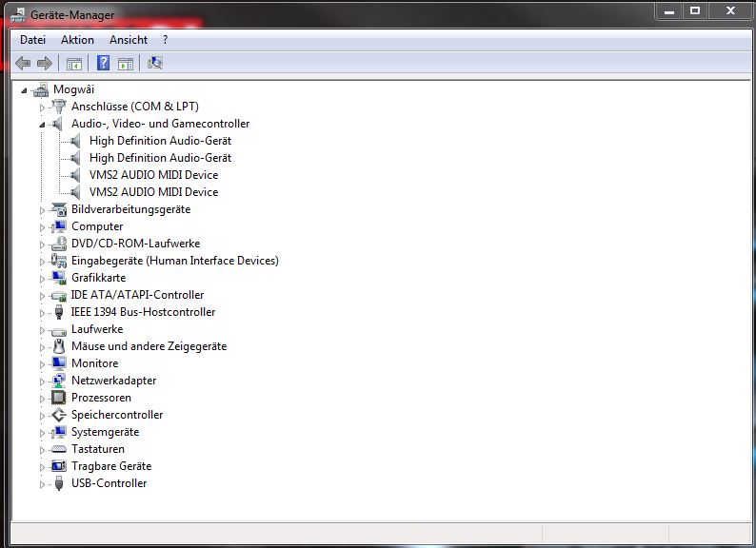Click the USB-Controller plug icon

pos(59,483)
